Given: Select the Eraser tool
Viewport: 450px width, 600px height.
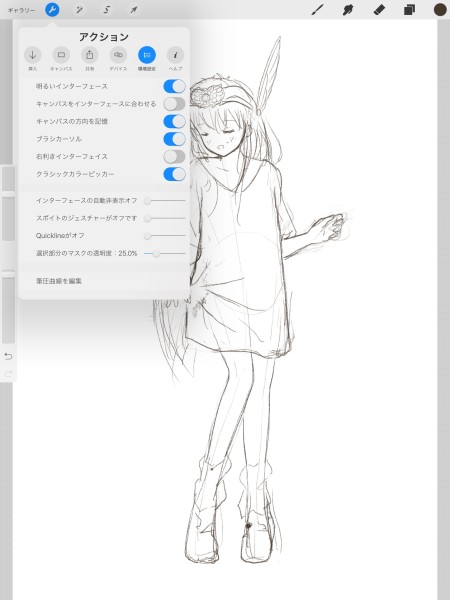Looking at the screenshot, I should (379, 10).
